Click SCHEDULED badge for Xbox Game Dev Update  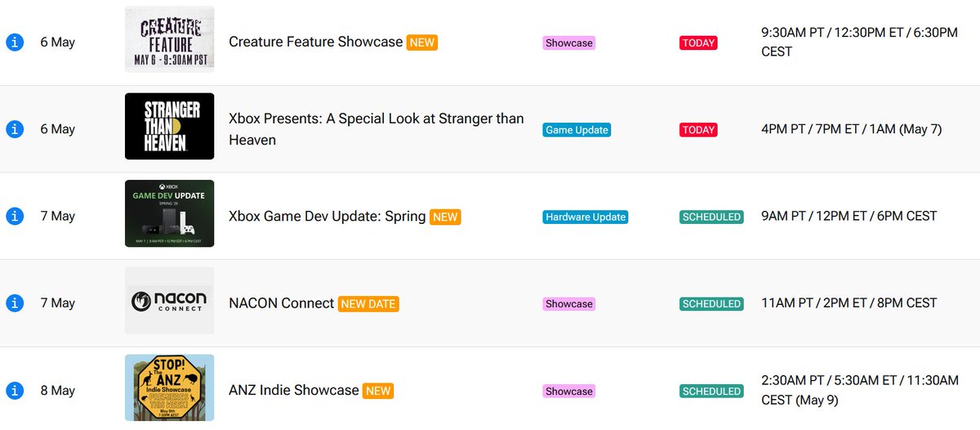click(x=711, y=217)
